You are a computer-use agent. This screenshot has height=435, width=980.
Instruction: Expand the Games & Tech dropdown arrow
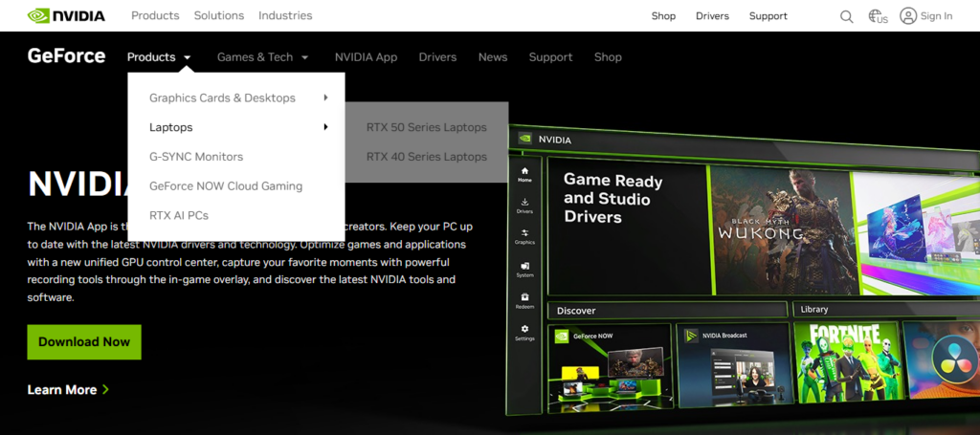304,57
